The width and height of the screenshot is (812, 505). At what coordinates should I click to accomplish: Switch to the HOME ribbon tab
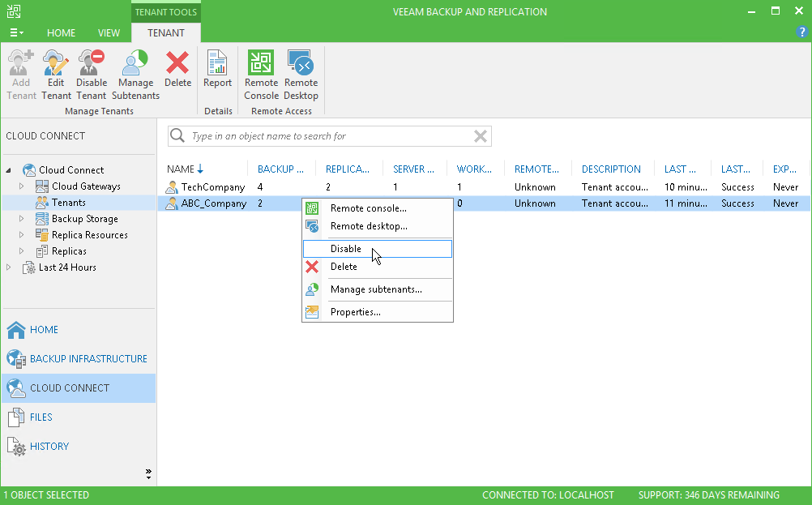pyautogui.click(x=61, y=32)
